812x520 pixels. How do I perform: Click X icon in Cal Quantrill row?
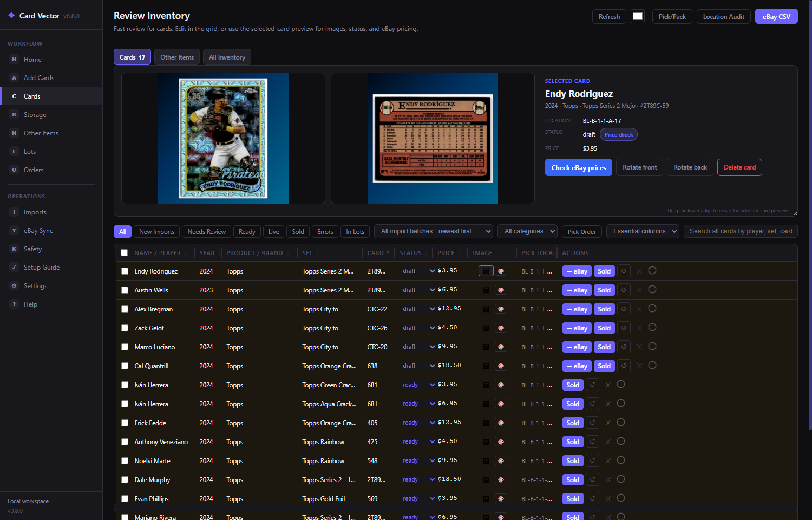pyautogui.click(x=639, y=366)
